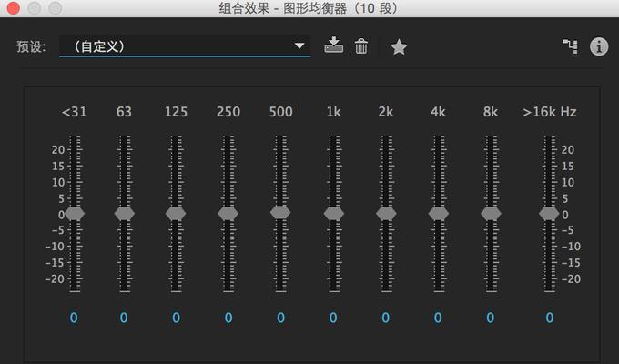Viewport: 619px width, 364px height.
Task: Select the gain value under <31 band
Action: (74, 318)
